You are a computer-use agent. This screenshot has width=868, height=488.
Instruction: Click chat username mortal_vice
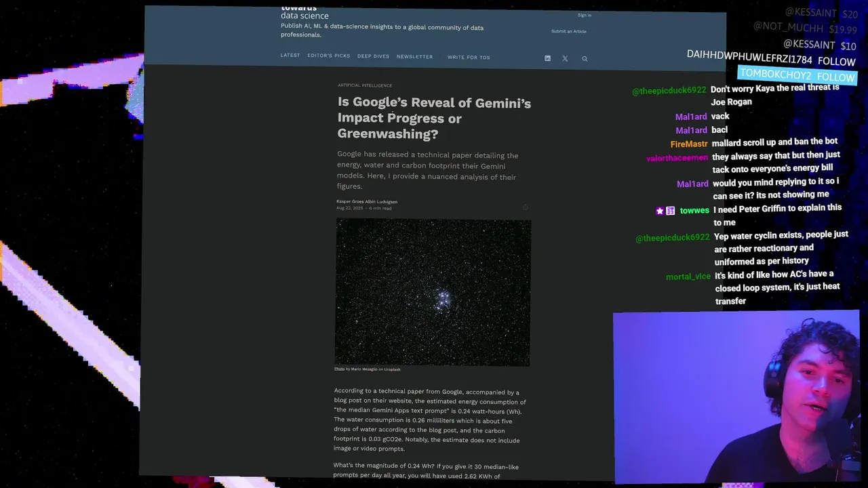click(688, 277)
